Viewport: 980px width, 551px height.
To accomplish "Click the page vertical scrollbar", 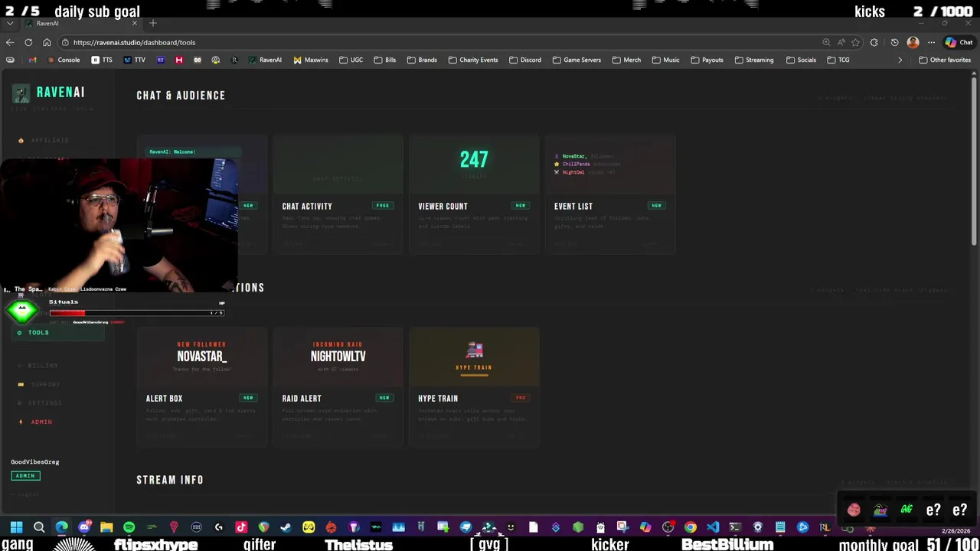I will click(975, 161).
